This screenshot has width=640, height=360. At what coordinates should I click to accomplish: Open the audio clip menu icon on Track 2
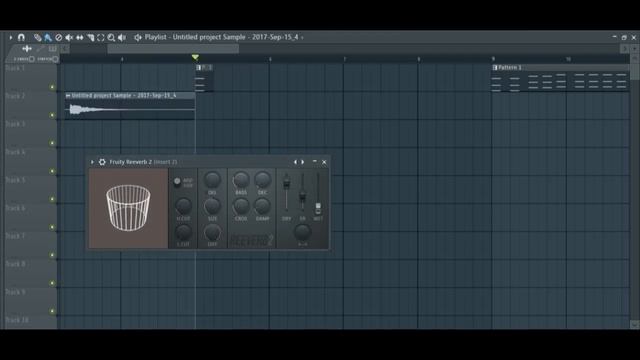(68, 96)
